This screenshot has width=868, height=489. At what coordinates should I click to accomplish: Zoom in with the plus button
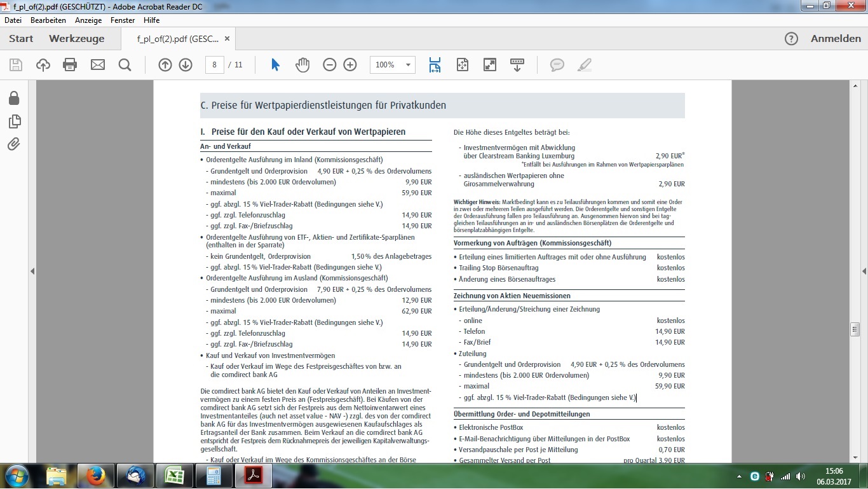pos(350,65)
